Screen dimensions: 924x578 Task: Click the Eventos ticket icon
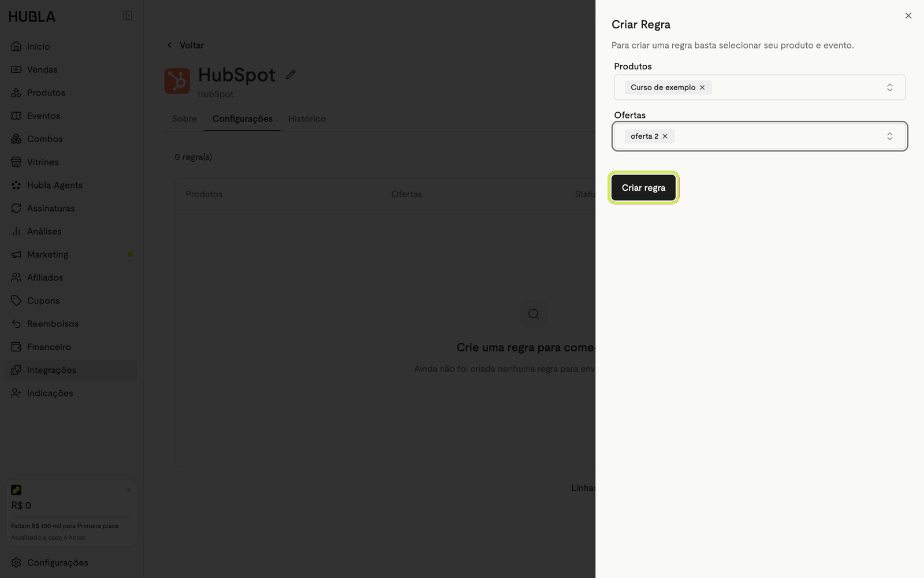tap(16, 116)
